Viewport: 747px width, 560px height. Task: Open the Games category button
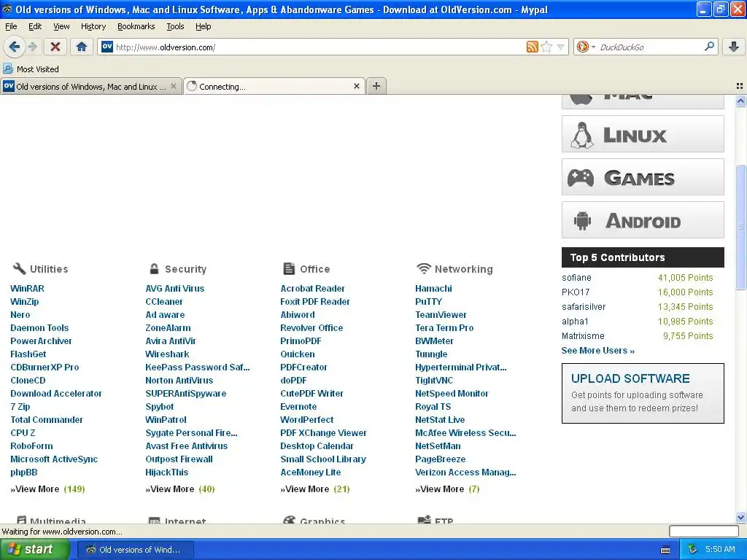click(643, 176)
